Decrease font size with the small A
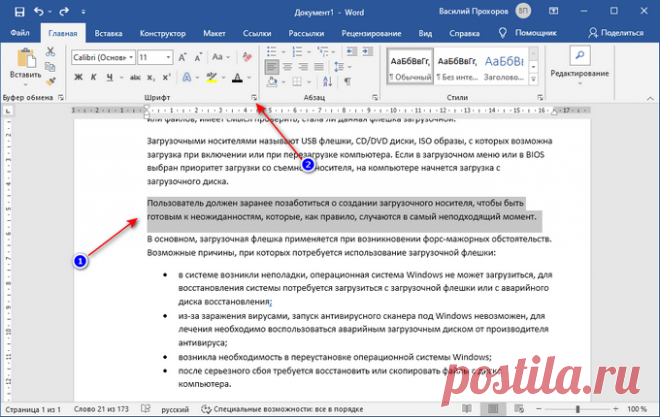The image size is (660, 417). 198,57
